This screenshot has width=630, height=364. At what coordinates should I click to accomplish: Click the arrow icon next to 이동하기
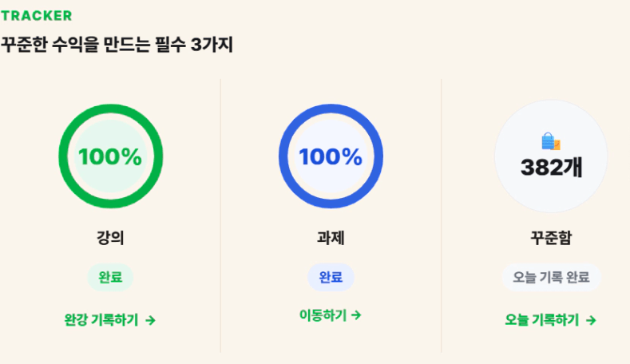tap(356, 315)
